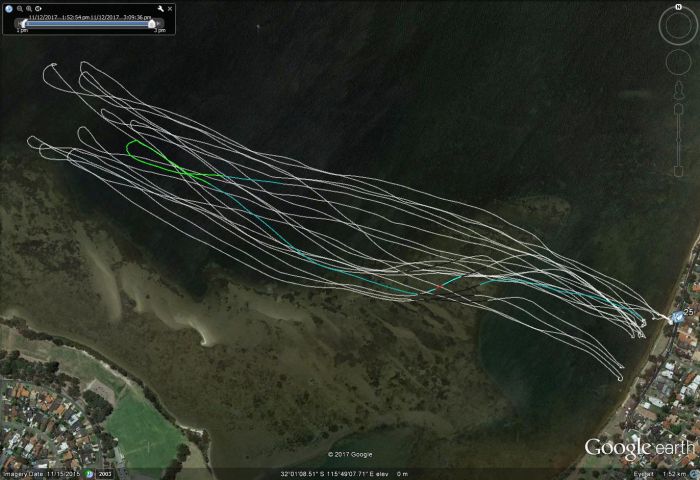This screenshot has height=480, width=700.
Task: Click the placemark icon at track end
Action: click(x=679, y=318)
